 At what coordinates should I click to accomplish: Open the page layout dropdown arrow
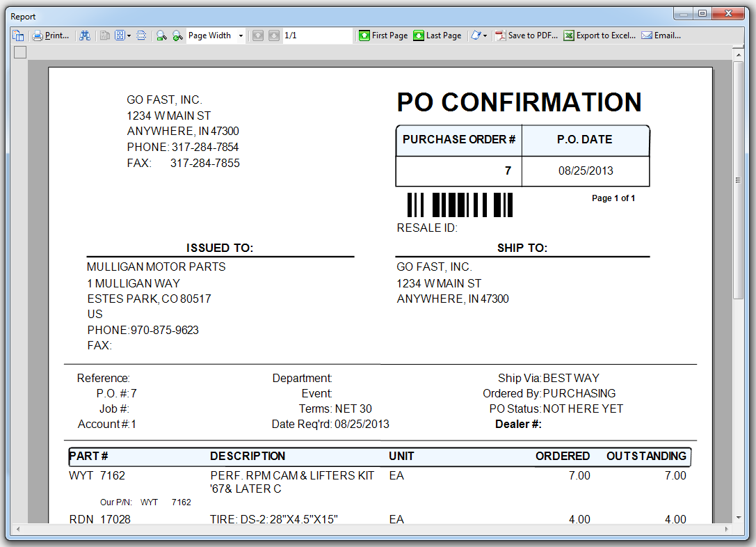click(129, 35)
